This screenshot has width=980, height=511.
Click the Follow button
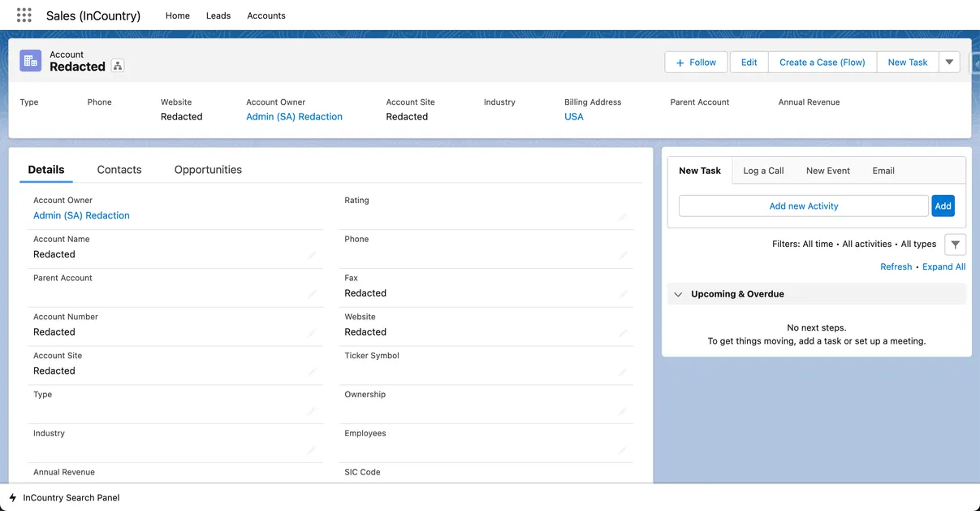pos(696,63)
